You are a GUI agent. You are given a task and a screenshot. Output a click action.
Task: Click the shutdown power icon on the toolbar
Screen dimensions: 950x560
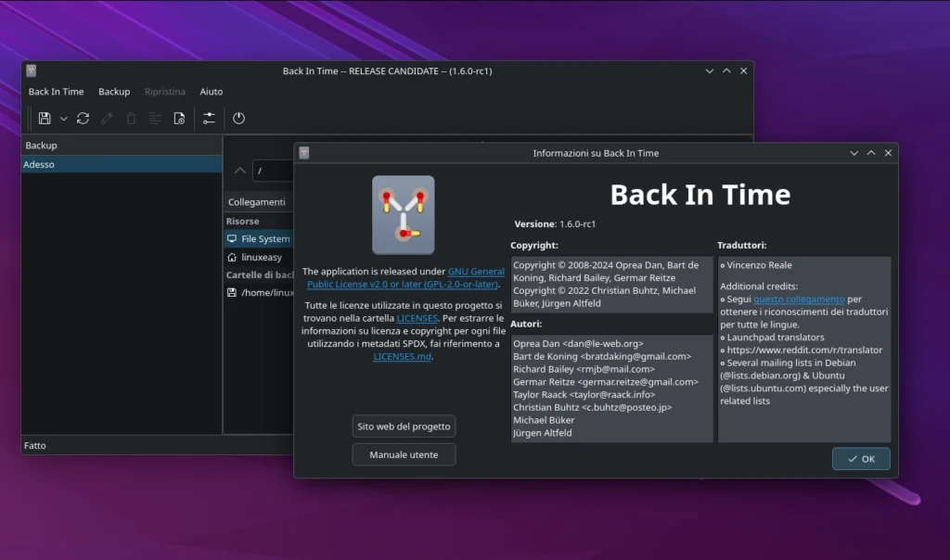pos(238,118)
